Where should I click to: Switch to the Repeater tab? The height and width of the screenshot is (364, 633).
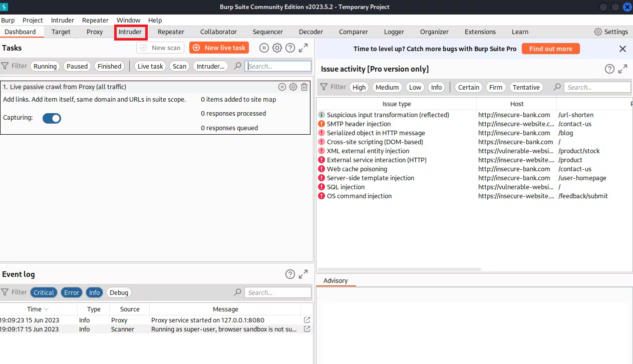(171, 32)
